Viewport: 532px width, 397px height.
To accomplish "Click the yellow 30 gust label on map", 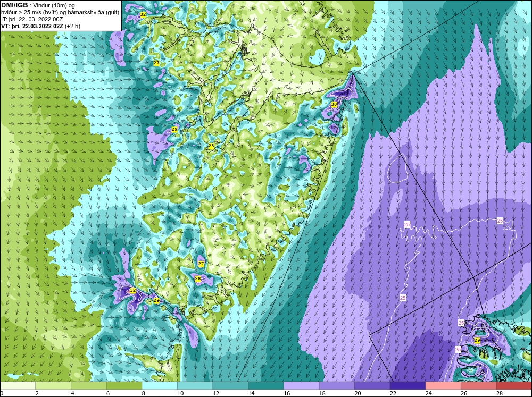I will pos(334,104).
